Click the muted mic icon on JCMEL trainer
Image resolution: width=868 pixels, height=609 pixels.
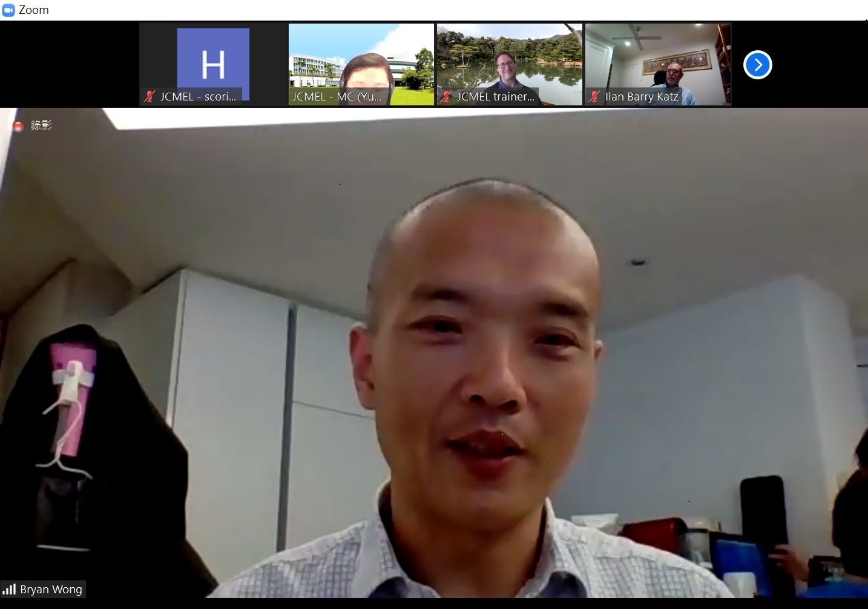(446, 96)
